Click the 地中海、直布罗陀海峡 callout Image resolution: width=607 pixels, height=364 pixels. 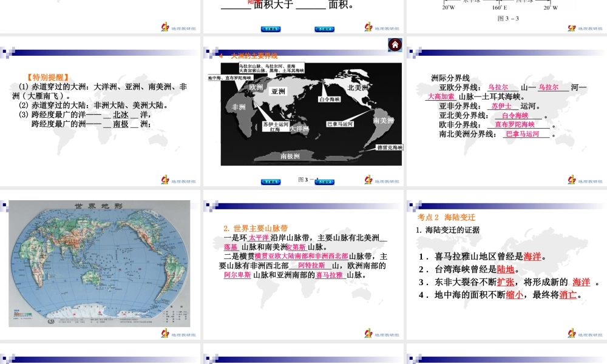pos(230,78)
